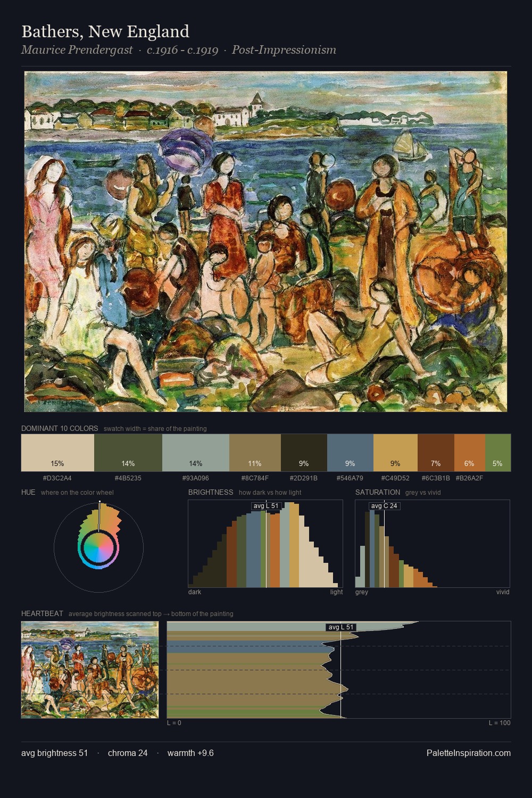This screenshot has height=798, width=532.
Task: Open the PaletteInspiration.com link
Action: pos(469,753)
